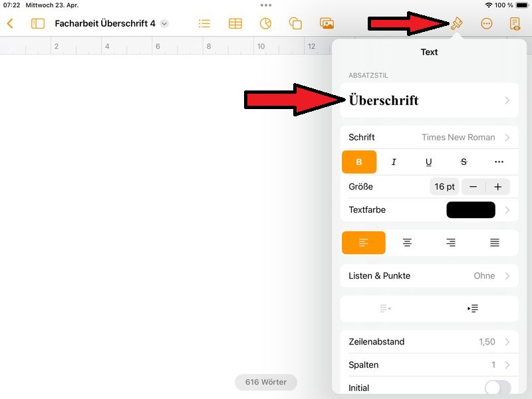Tap the battery status icon
Viewport: 532px width, 399px height.
pyautogui.click(x=522, y=5)
